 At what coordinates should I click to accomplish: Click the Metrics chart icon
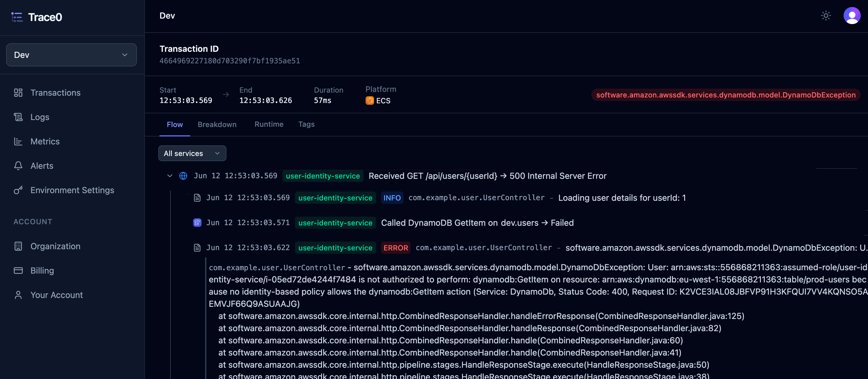18,141
